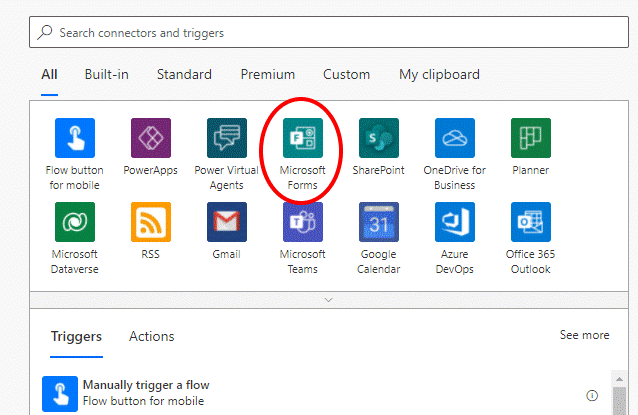
Task: Select the 'Manually trigger a flow' trigger text
Action: click(x=146, y=385)
